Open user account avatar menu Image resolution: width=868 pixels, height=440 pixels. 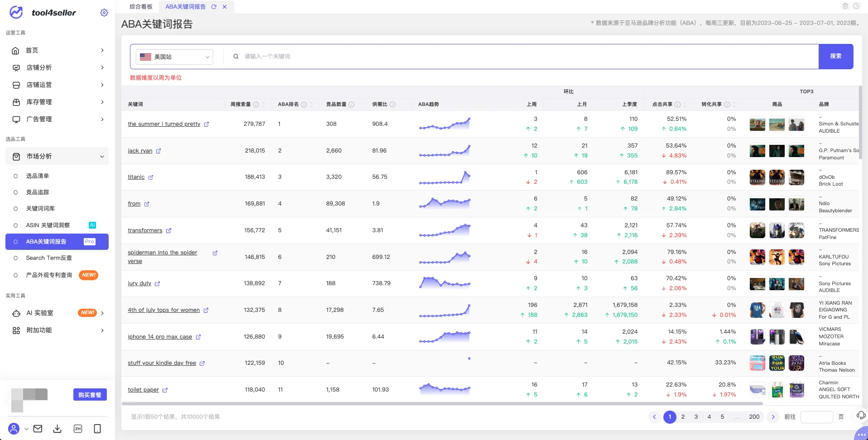pos(14,428)
